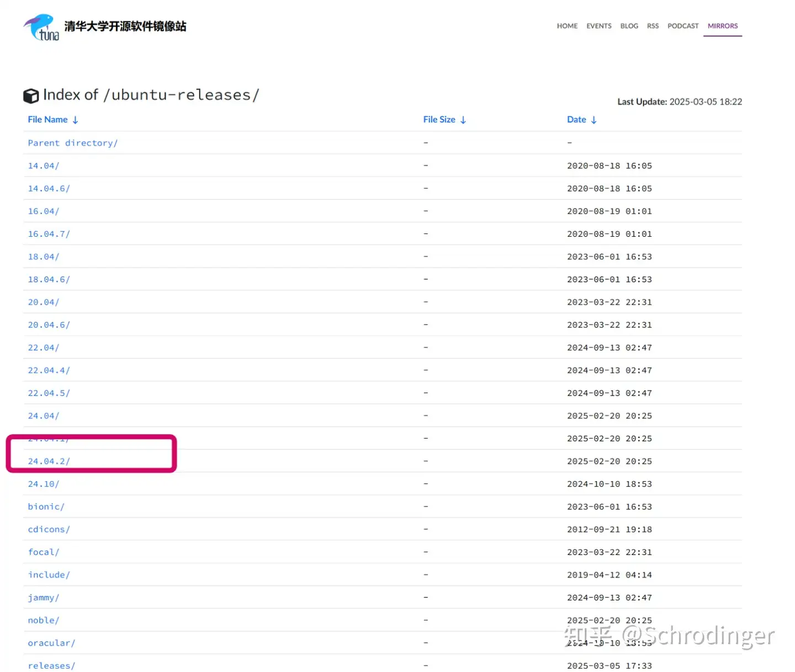Open the 24.04/ directory
The width and height of the screenshot is (795, 672).
[44, 415]
